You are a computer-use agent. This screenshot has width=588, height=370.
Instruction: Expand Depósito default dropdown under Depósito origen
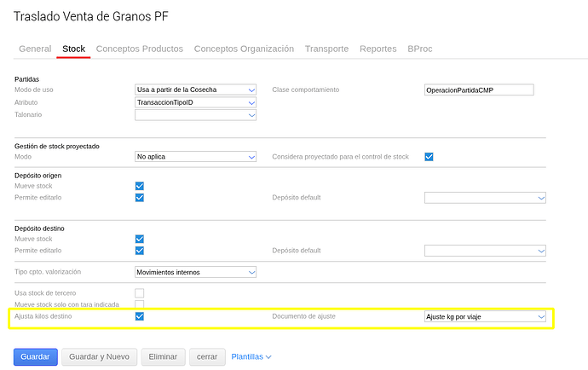point(485,198)
